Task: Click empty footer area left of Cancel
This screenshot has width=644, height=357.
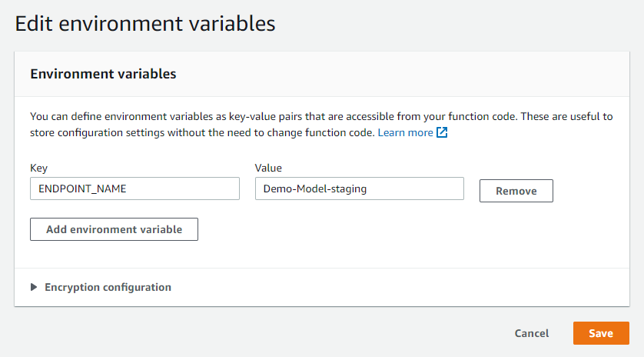Action: (269, 333)
